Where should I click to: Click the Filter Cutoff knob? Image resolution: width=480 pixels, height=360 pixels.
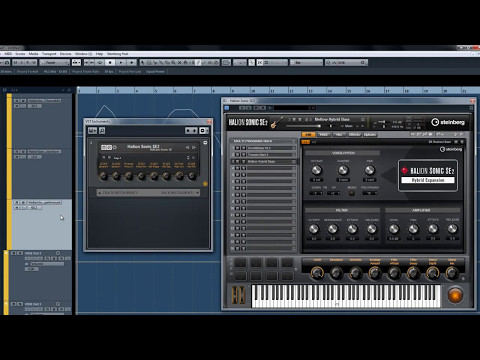pos(314,229)
